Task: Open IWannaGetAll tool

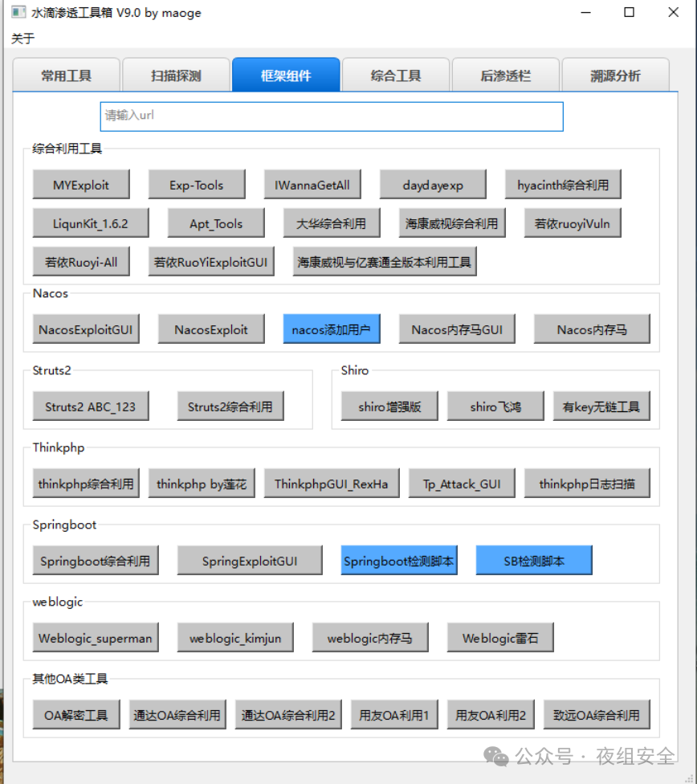Action: (312, 185)
